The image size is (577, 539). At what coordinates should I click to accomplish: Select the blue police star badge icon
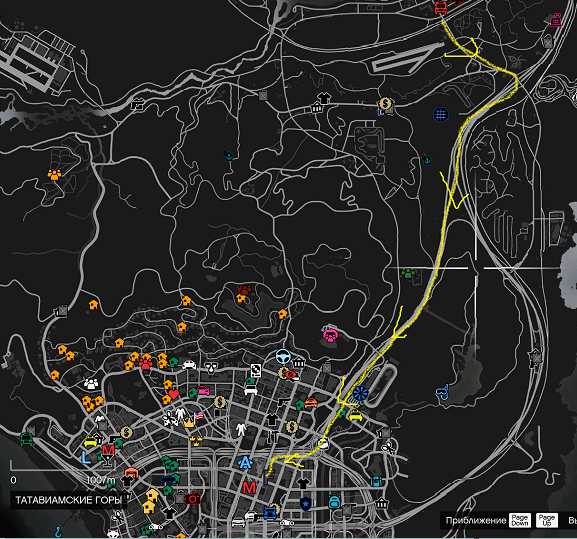click(x=305, y=503)
